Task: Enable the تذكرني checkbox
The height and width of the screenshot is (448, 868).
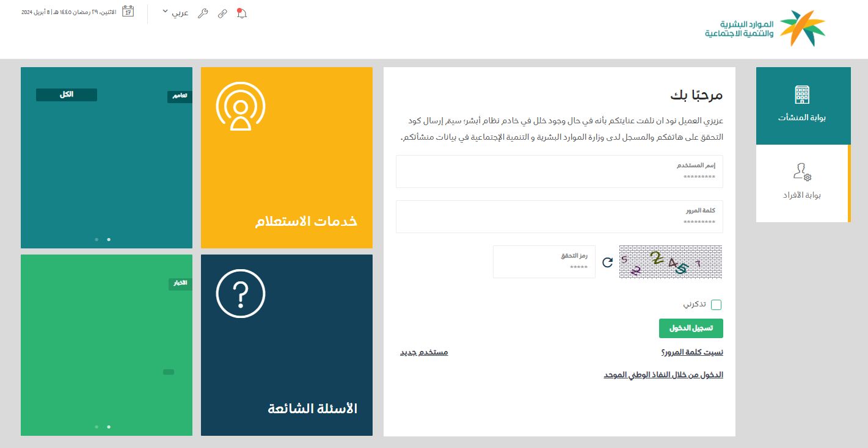Action: pyautogui.click(x=716, y=305)
